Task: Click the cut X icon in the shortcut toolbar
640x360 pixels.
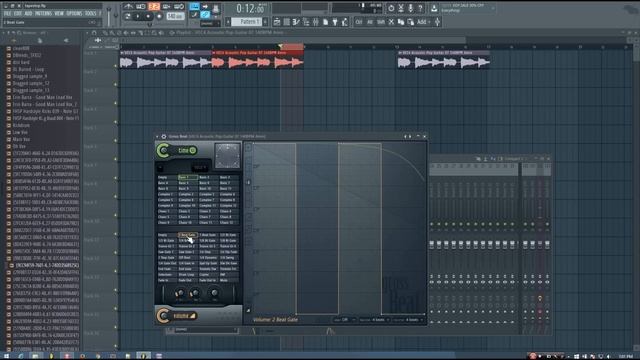Action: [391, 22]
